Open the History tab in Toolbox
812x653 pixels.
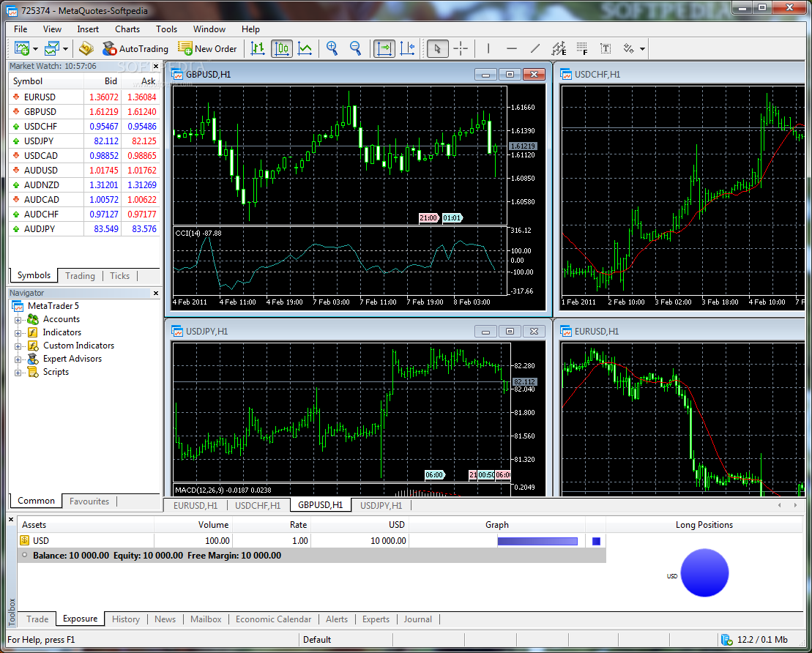[126, 619]
